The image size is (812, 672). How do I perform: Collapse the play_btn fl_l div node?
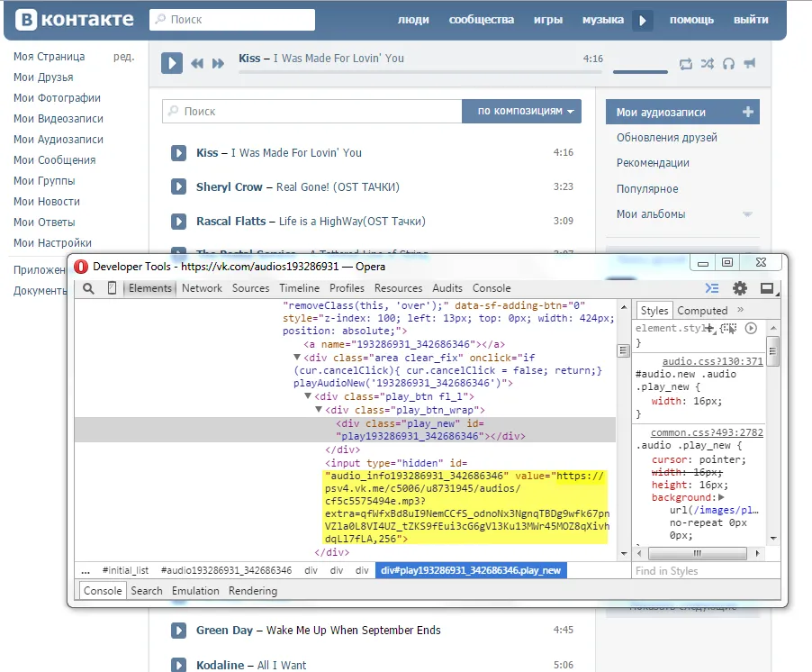(309, 396)
